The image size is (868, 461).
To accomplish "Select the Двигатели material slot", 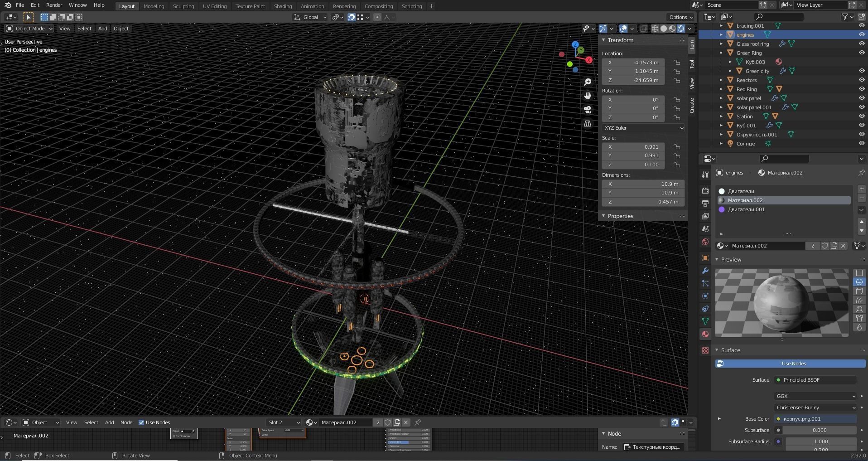I will (784, 191).
